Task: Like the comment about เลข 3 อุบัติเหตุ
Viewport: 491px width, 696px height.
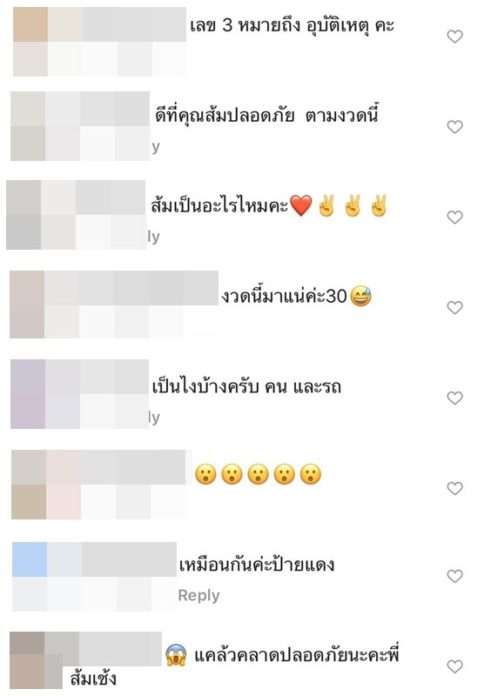Action: point(455,36)
